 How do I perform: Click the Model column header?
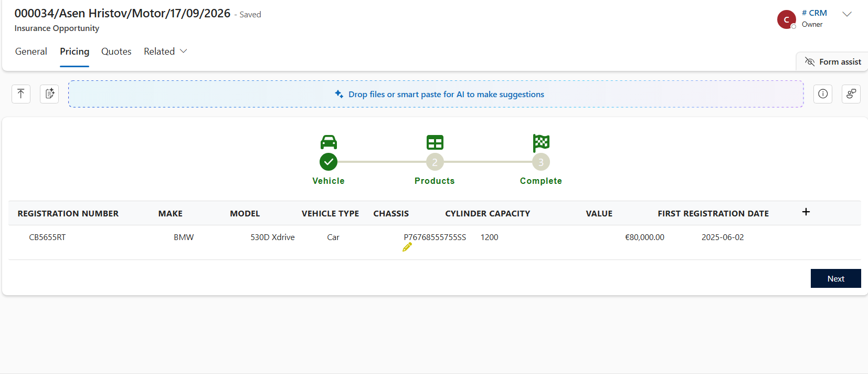(245, 214)
